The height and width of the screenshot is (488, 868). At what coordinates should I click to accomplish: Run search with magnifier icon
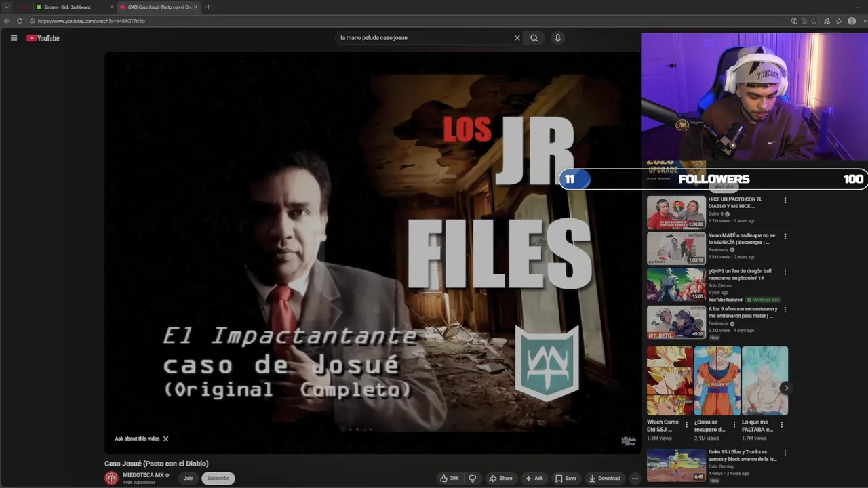pyautogui.click(x=534, y=38)
